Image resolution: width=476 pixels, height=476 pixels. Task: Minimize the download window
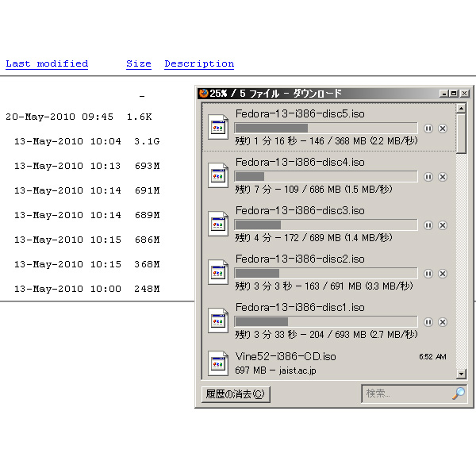(x=443, y=94)
